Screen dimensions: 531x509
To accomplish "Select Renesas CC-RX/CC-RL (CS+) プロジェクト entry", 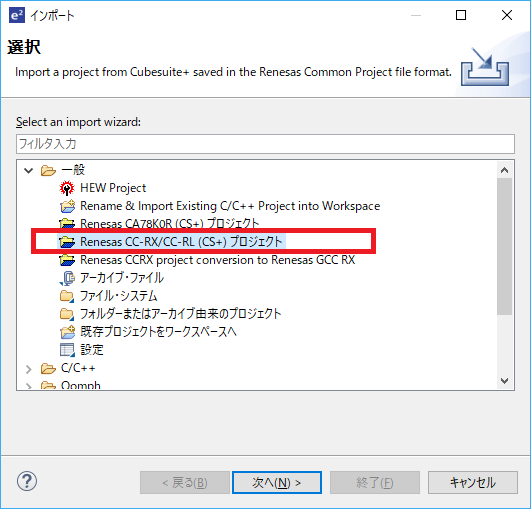I will (x=181, y=242).
